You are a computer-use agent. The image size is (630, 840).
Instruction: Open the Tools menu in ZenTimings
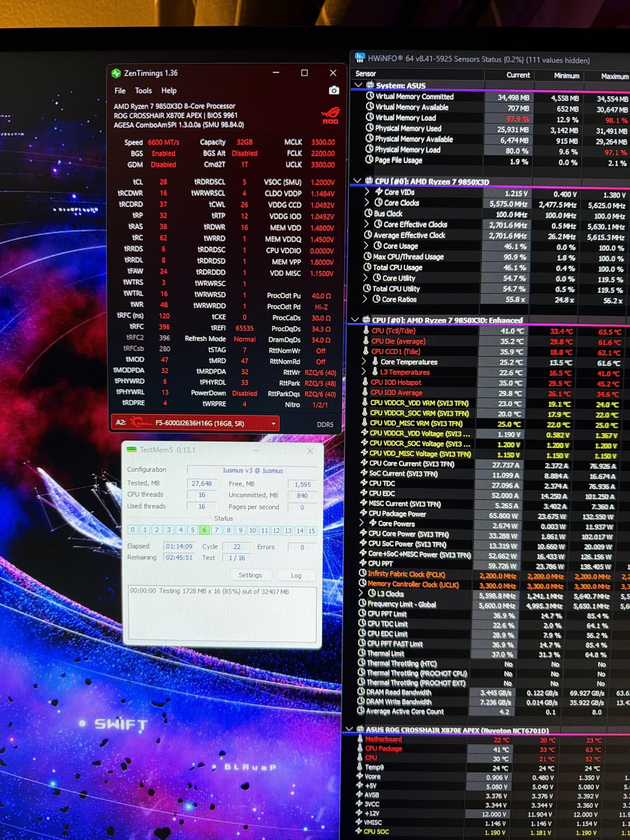[x=143, y=90]
